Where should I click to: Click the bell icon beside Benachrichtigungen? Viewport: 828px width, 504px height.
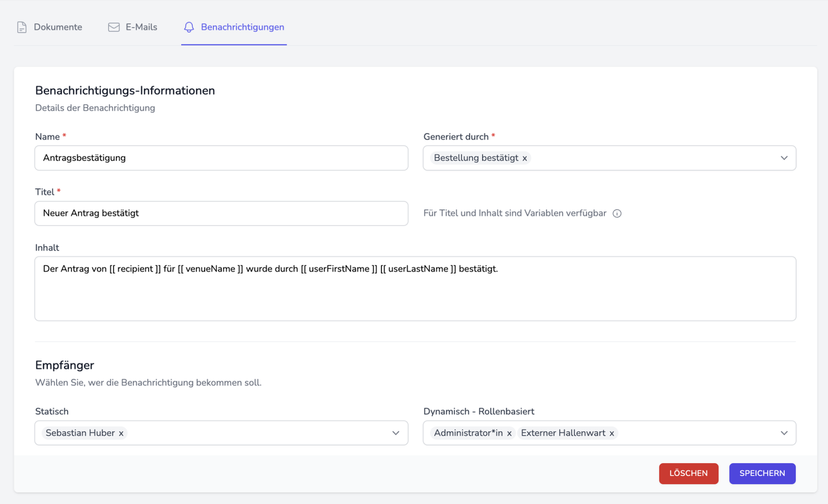tap(189, 27)
